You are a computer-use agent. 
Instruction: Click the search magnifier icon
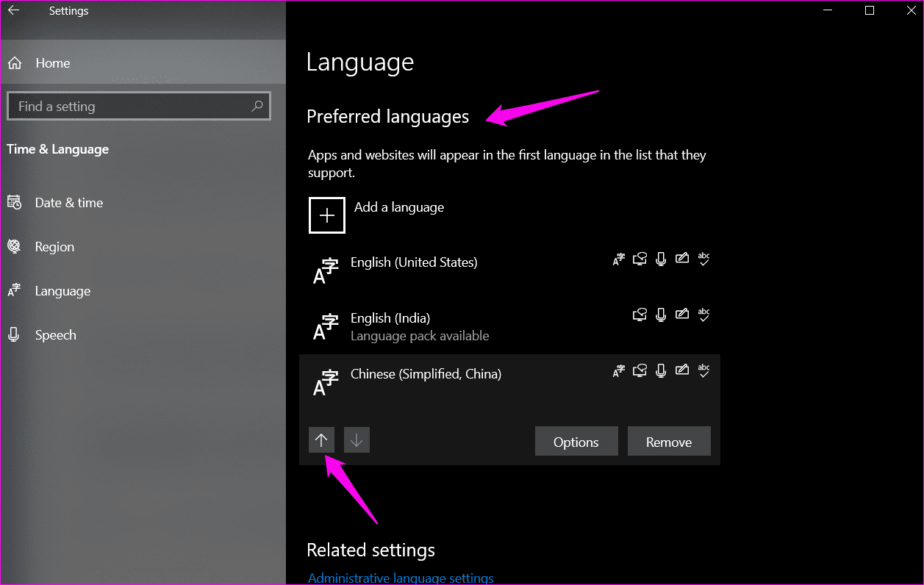coord(257,107)
